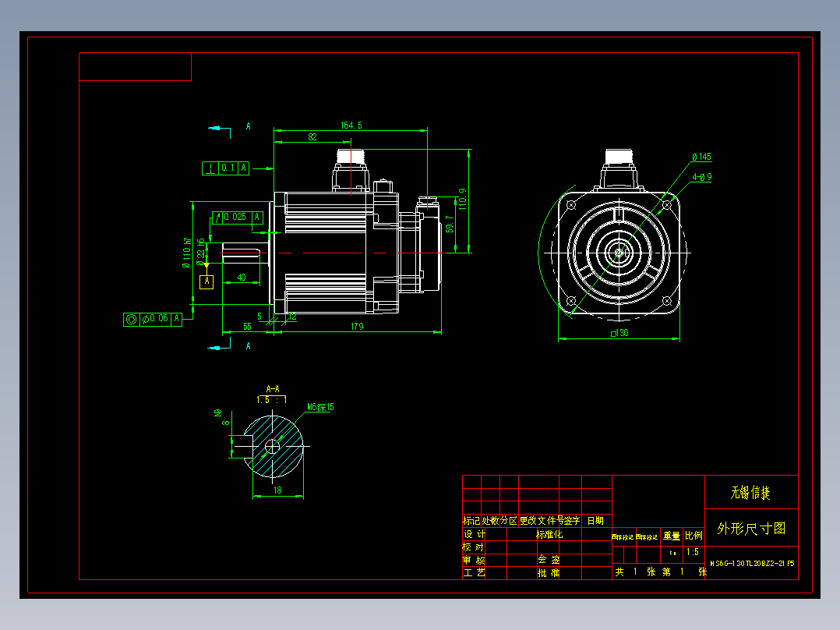The image size is (840, 630).
Task: Click the 1:5 scale value
Action: pos(693,552)
